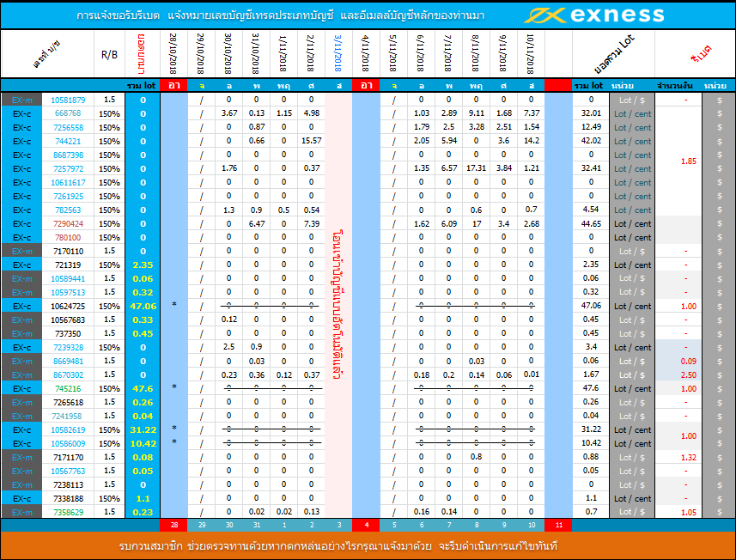Click account number 7170110

[x=68, y=251]
